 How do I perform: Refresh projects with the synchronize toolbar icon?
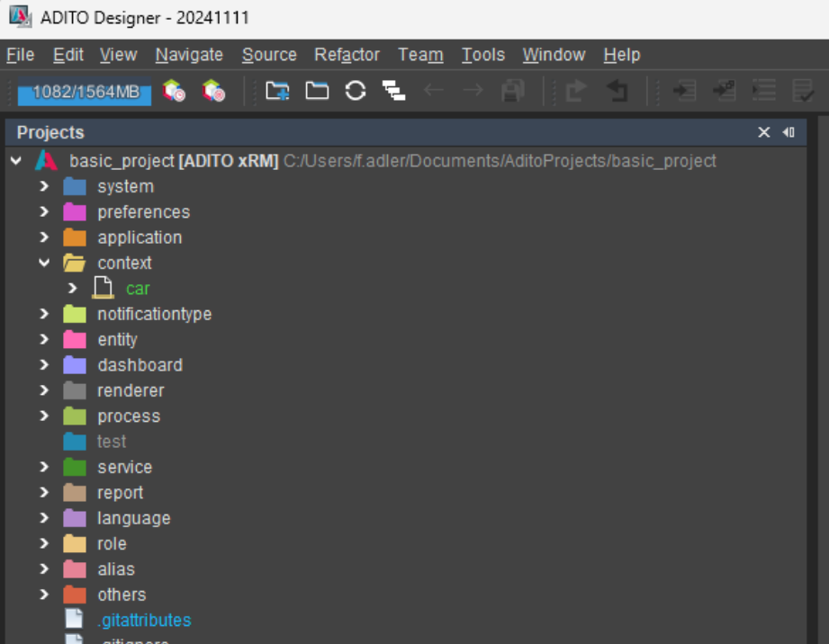pyautogui.click(x=356, y=90)
